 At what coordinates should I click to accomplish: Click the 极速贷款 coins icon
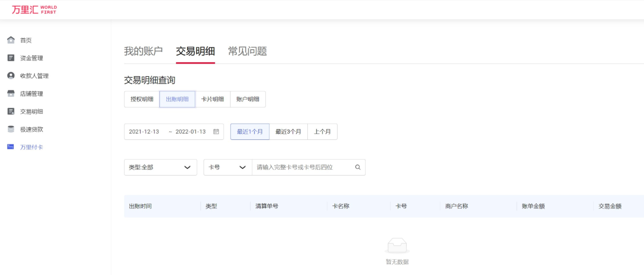click(x=11, y=129)
